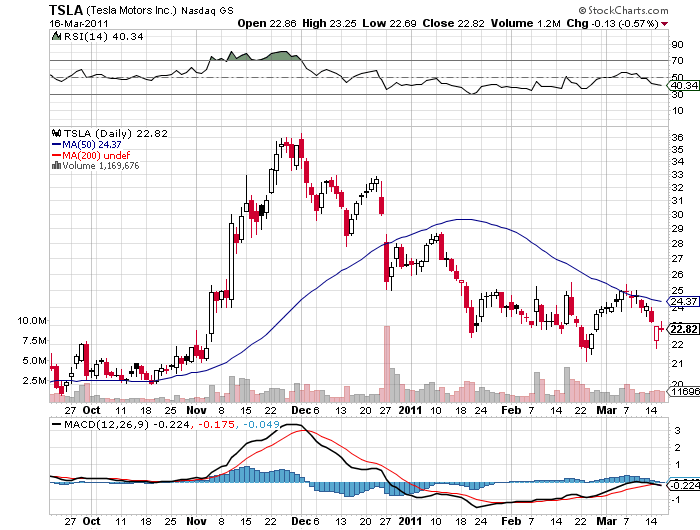Click the (Tesla Motors Inc.) company name
The height and width of the screenshot is (530, 700).
(x=131, y=10)
